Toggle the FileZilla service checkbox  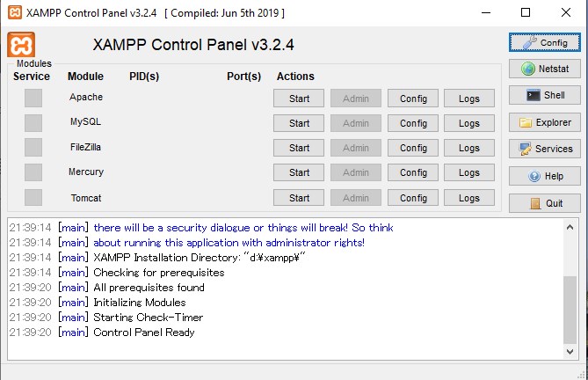coord(33,148)
